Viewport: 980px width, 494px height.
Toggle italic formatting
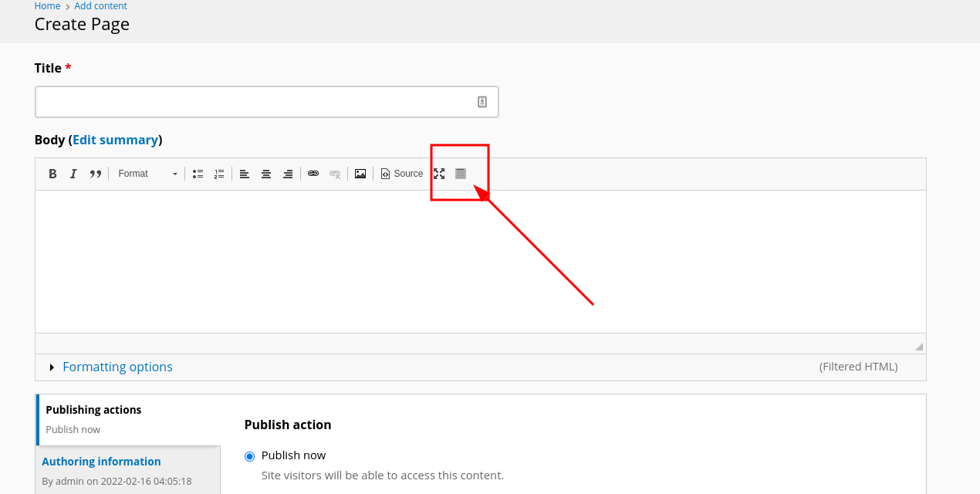(73, 174)
